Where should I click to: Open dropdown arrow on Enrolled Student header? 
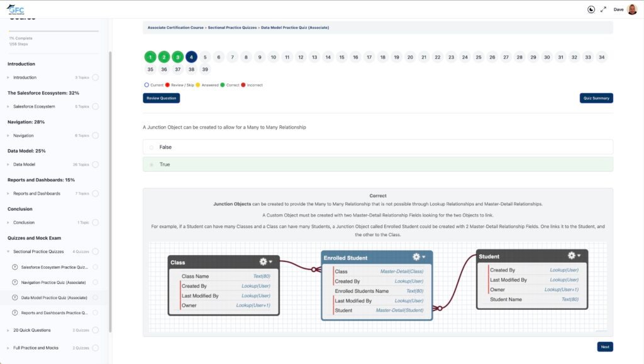coord(423,257)
